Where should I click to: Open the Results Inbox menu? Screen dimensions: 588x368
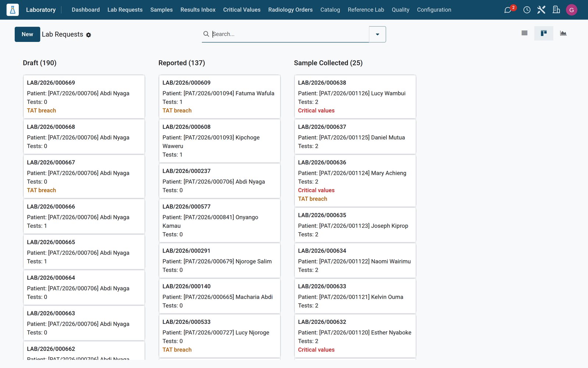198,10
